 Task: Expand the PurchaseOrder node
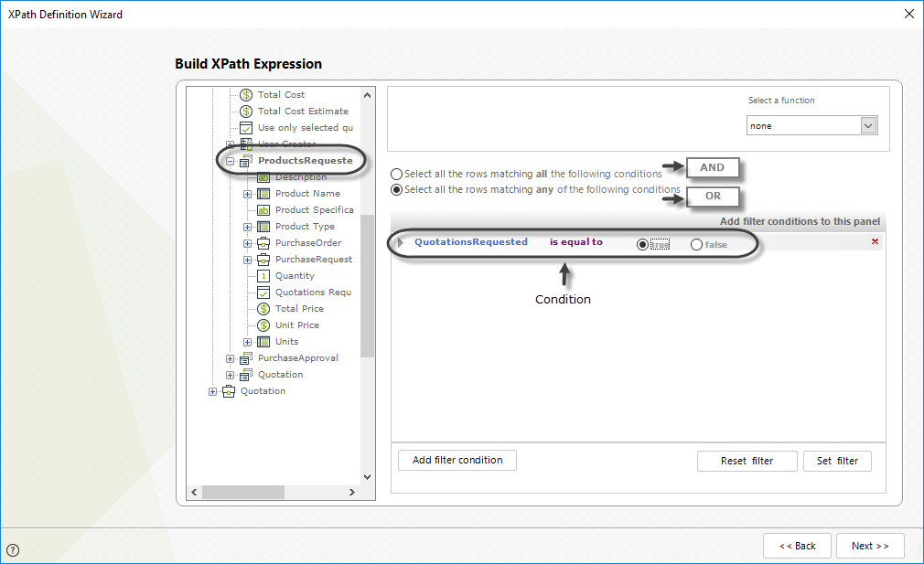click(248, 244)
